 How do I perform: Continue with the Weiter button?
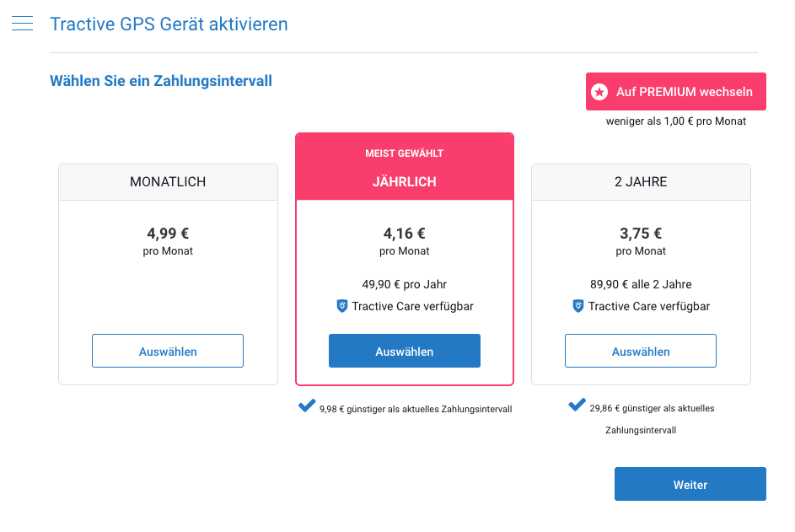coord(690,484)
